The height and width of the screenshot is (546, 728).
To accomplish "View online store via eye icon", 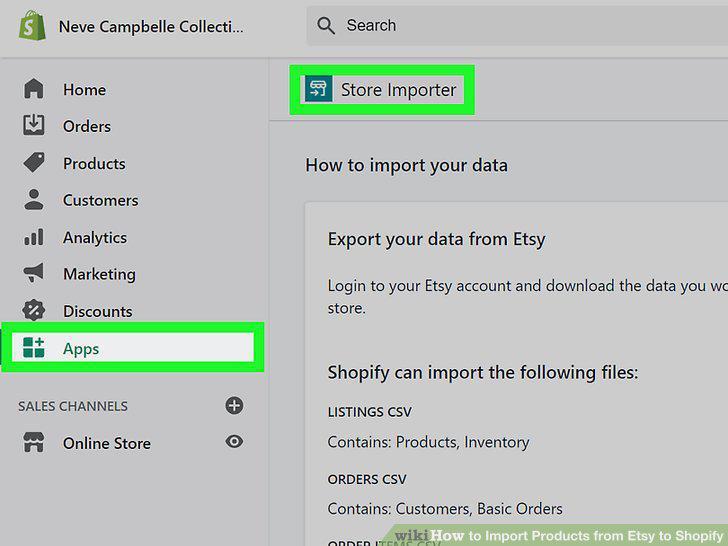I will click(x=234, y=441).
